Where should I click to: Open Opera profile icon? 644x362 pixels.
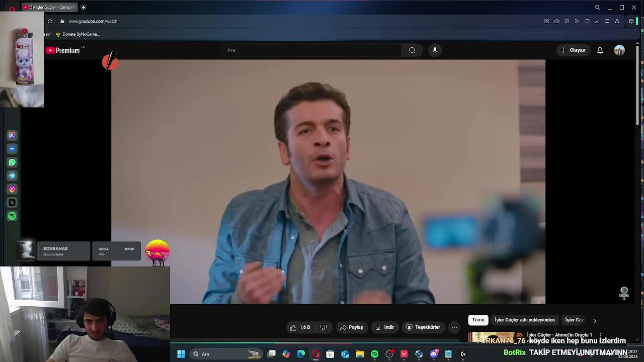tap(617, 21)
